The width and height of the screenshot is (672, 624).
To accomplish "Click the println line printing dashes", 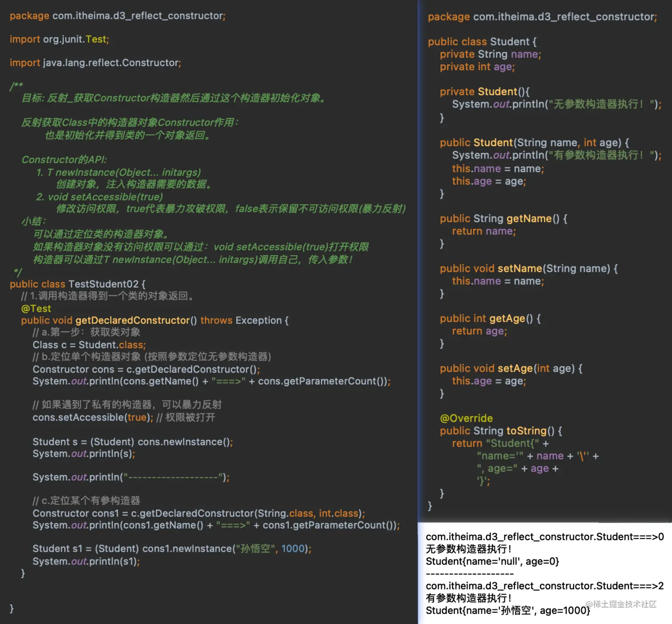I will point(131,477).
